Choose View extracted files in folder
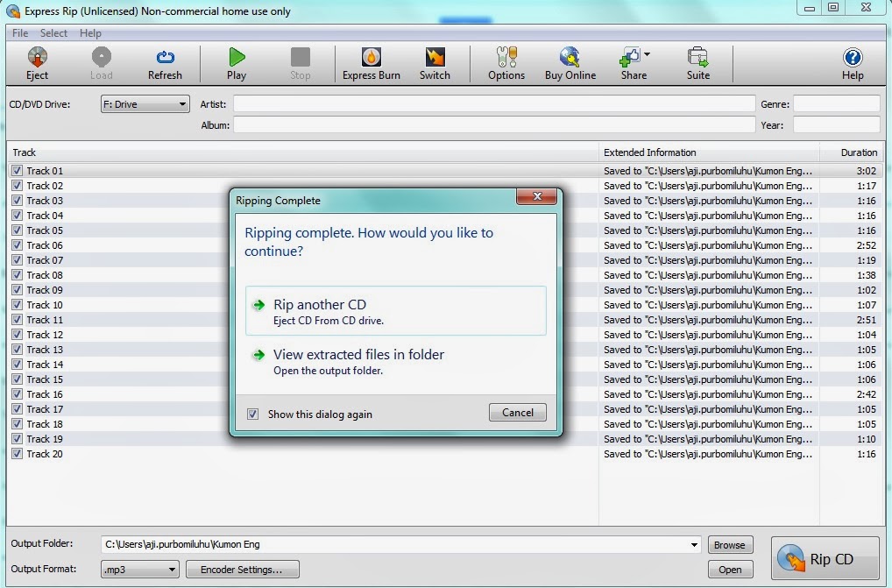Viewport: 892px width, 588px height. point(396,361)
